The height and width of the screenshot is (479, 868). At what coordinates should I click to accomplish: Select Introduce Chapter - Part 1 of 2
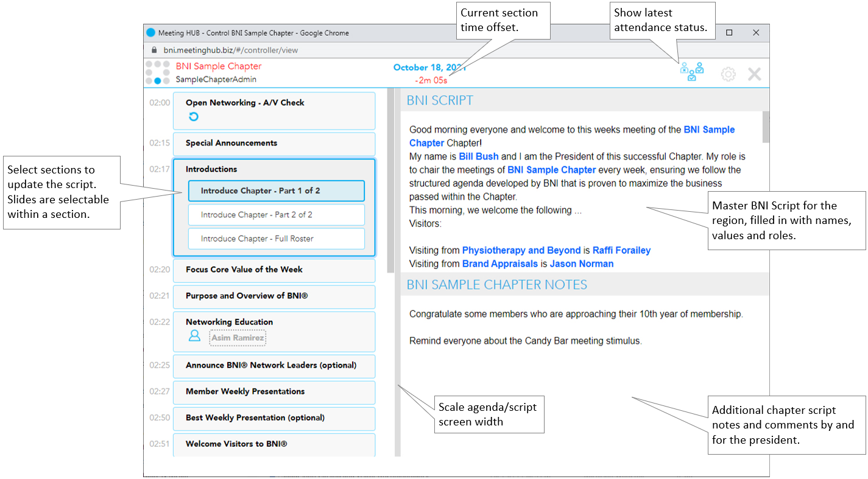276,191
